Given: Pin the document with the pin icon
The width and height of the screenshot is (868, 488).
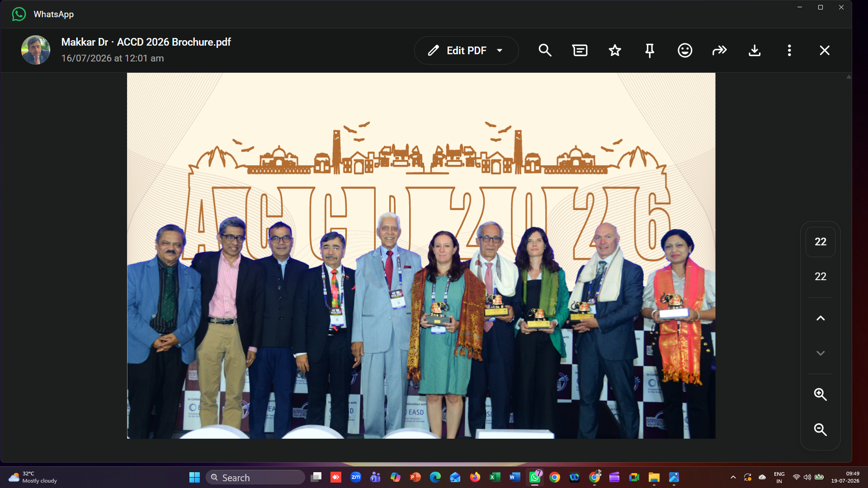Looking at the screenshot, I should (x=650, y=50).
